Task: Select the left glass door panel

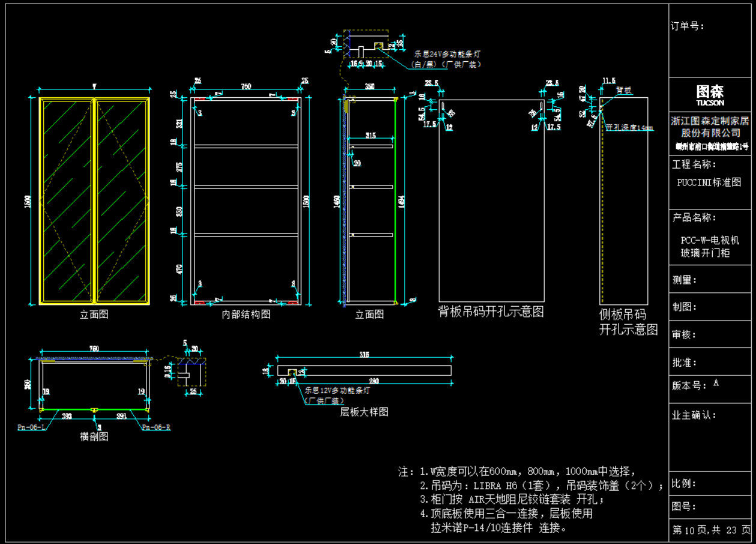Action: point(67,201)
